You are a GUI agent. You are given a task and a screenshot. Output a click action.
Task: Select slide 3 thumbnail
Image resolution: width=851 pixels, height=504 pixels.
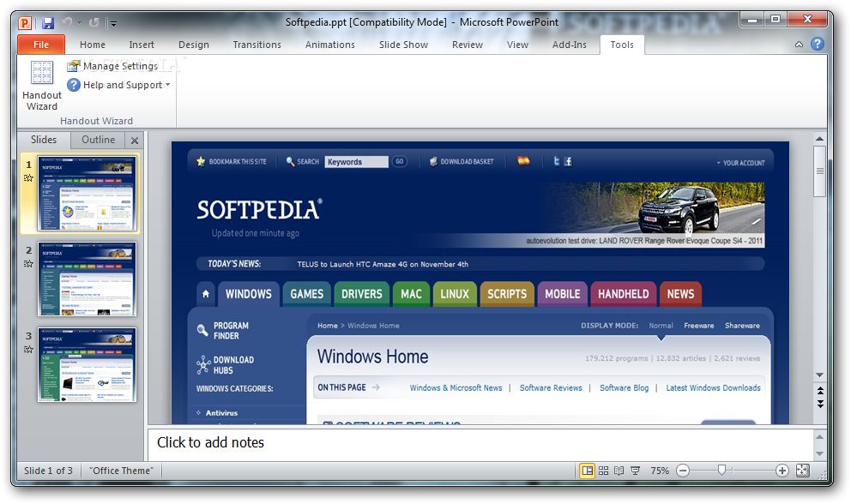[87, 364]
